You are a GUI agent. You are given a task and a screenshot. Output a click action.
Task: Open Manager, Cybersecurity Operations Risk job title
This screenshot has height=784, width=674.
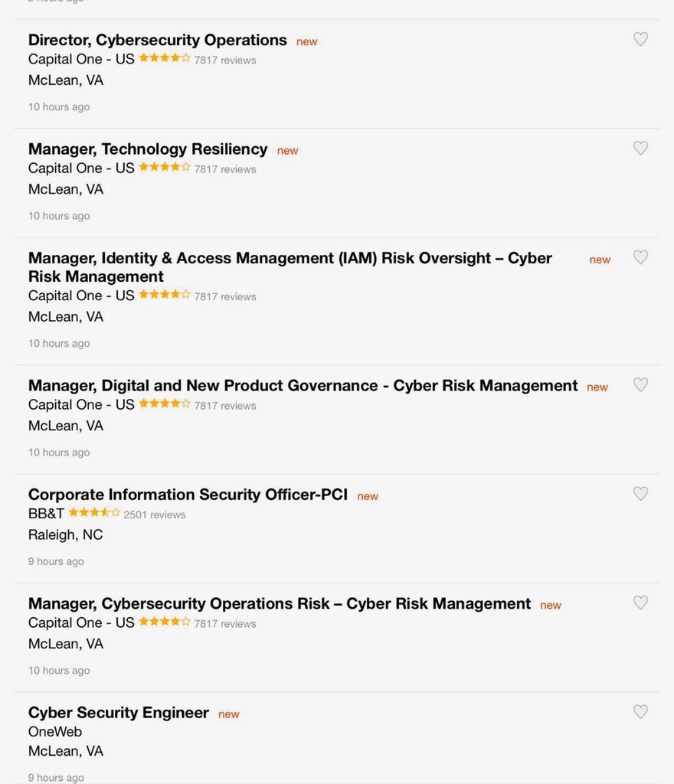click(x=280, y=603)
